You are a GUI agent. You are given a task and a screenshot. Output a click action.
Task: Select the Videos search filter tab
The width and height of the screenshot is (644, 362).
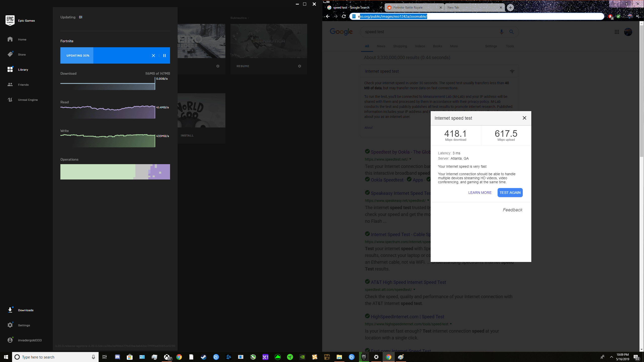tap(420, 46)
